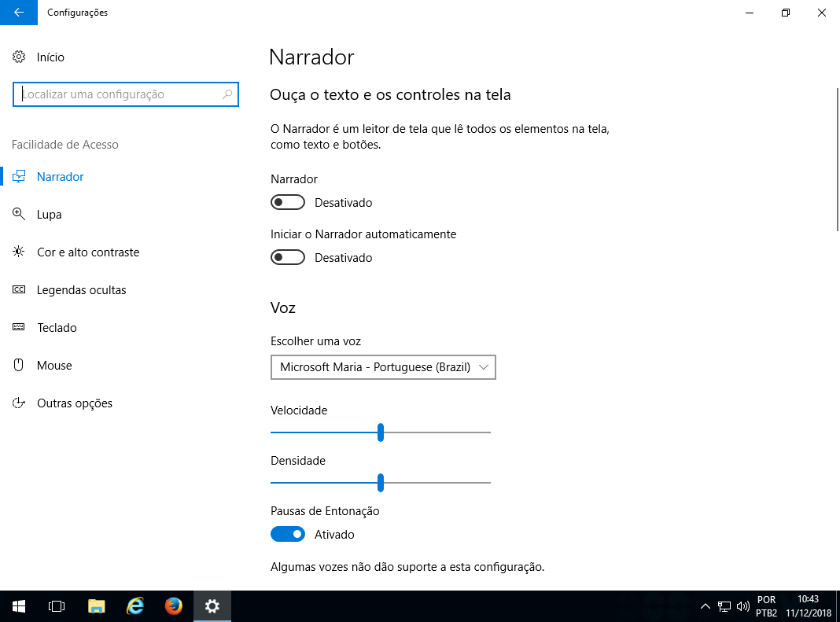The height and width of the screenshot is (622, 840).
Task: Click the Localizar uma configuração search field
Action: point(118,94)
